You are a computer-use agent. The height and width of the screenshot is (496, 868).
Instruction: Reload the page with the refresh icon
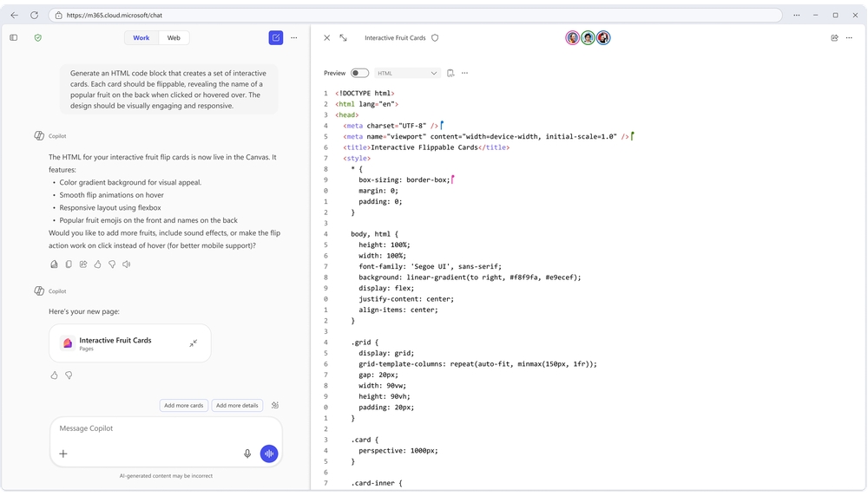point(35,16)
